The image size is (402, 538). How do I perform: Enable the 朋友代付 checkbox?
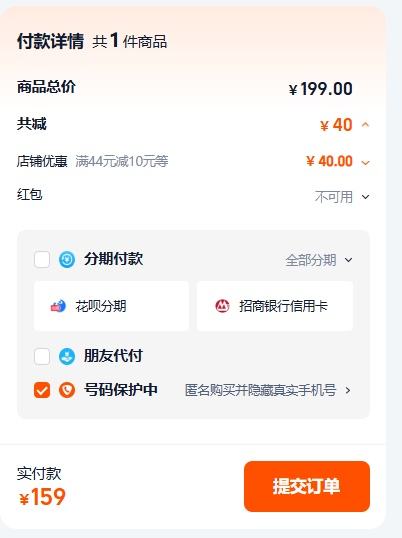coord(42,356)
